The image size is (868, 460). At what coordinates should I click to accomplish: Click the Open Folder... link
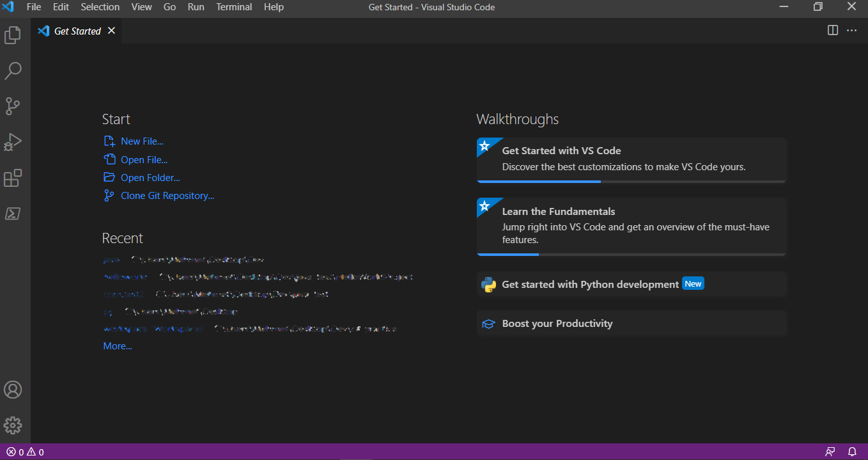150,178
